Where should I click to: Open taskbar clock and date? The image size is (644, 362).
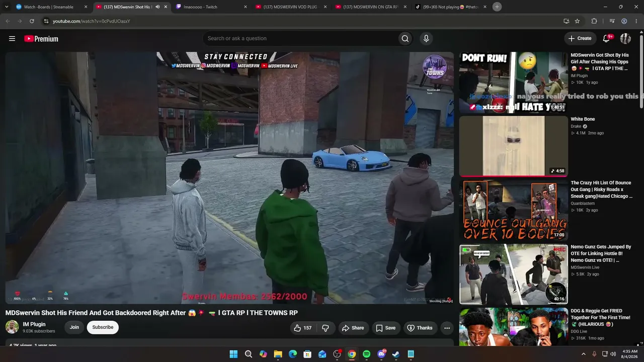630,354
